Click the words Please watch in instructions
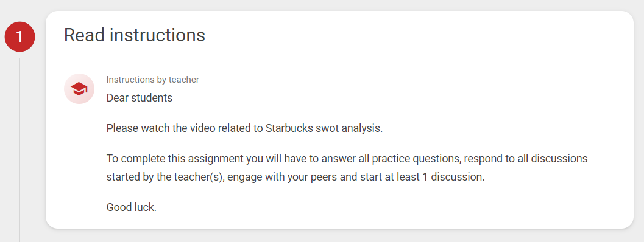Viewport: 644px width, 242px height. (132, 128)
